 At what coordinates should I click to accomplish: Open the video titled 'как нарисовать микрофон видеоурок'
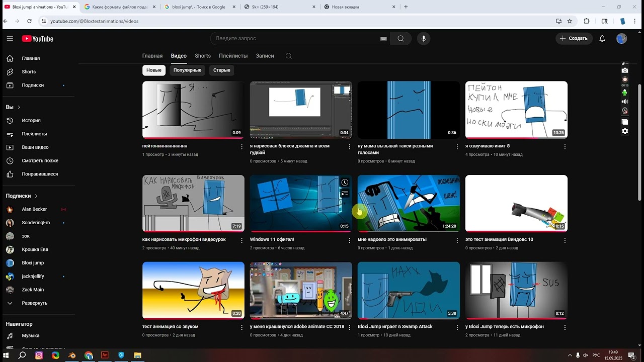click(x=184, y=240)
